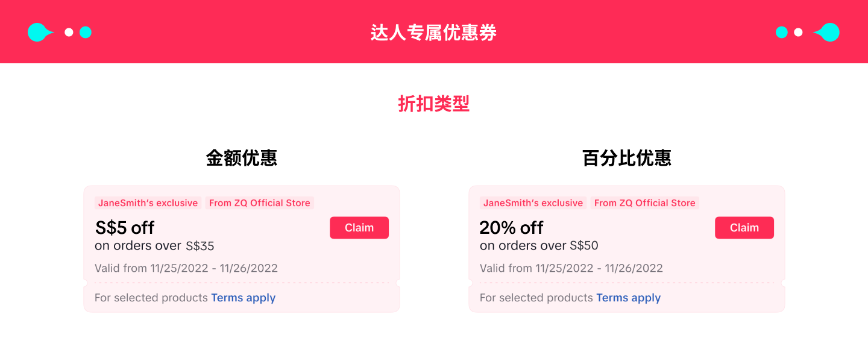Click the cyan bubble icon at header's left end
Image resolution: width=868 pixels, height=358 pixels.
(x=39, y=32)
